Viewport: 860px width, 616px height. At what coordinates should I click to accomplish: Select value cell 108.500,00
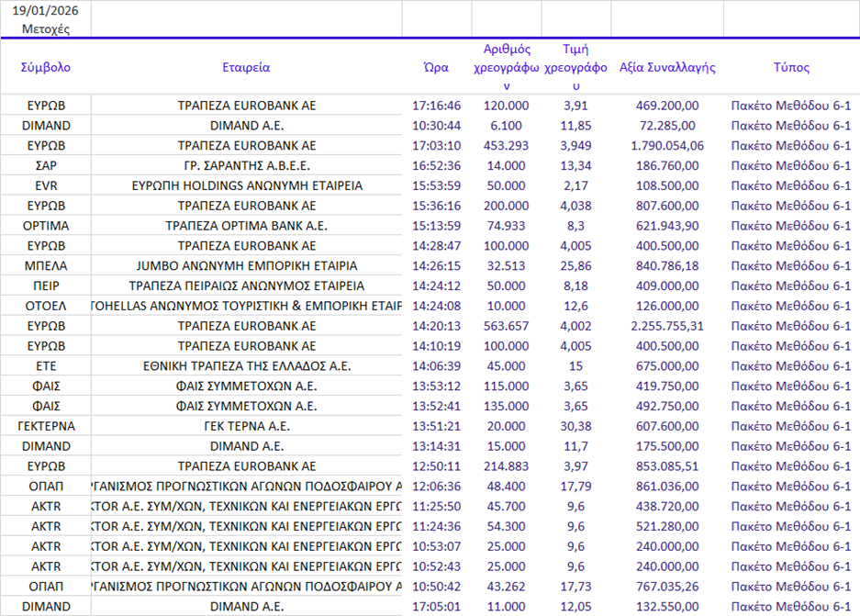pos(667,186)
